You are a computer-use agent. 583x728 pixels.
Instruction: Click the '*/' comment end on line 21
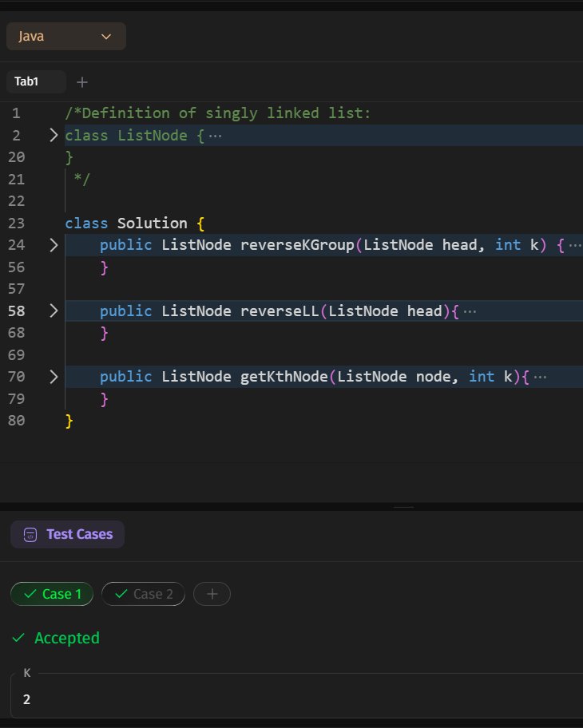coord(82,179)
